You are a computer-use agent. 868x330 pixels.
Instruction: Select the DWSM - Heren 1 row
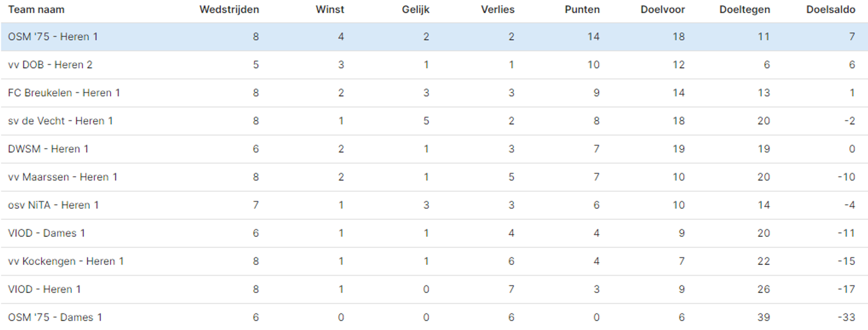434,149
